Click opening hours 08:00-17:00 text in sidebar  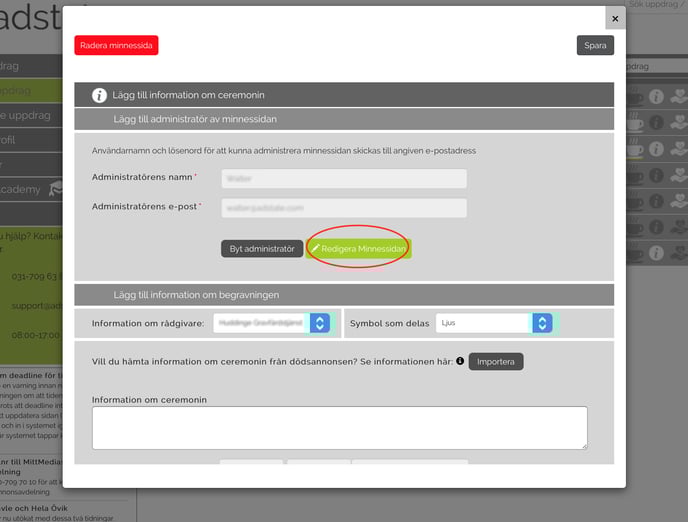[36, 335]
